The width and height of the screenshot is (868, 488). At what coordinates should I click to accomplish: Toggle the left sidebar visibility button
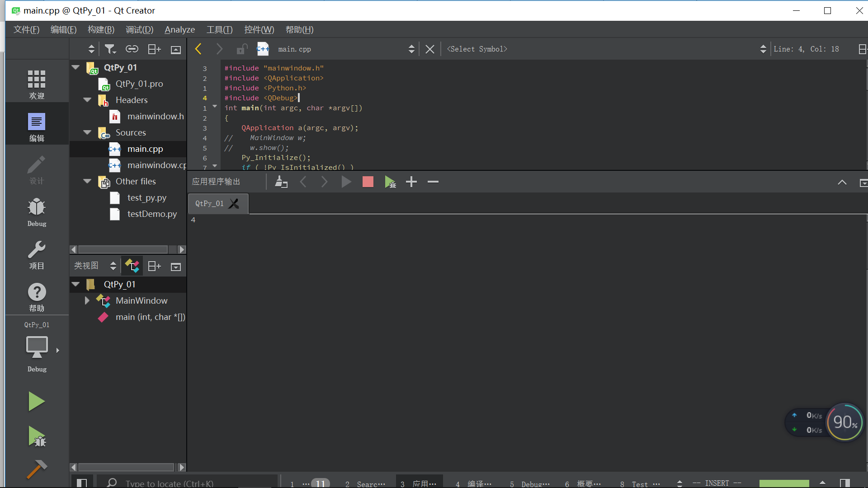click(82, 483)
